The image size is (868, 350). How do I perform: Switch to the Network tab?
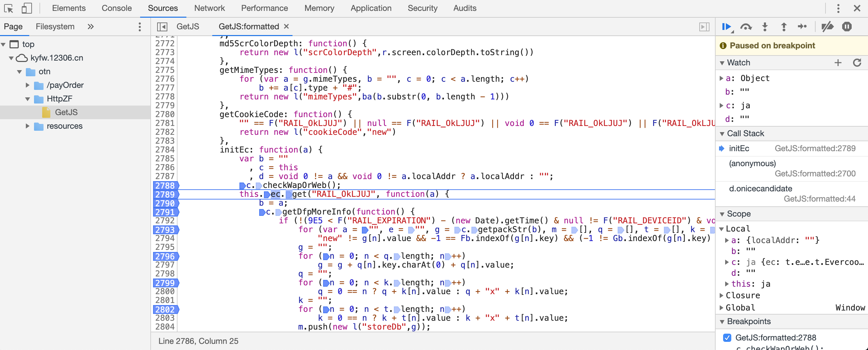[209, 8]
